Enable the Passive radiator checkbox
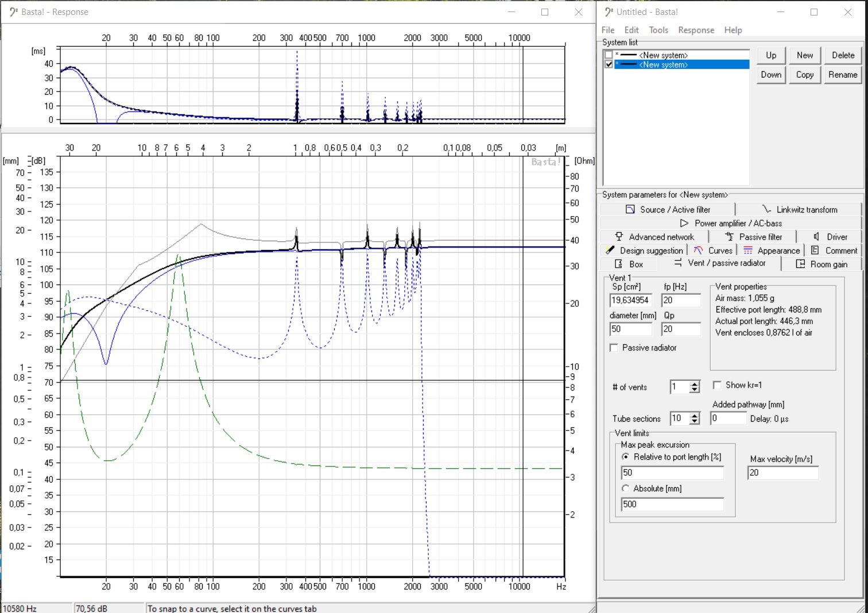868x613 pixels. pyautogui.click(x=614, y=348)
